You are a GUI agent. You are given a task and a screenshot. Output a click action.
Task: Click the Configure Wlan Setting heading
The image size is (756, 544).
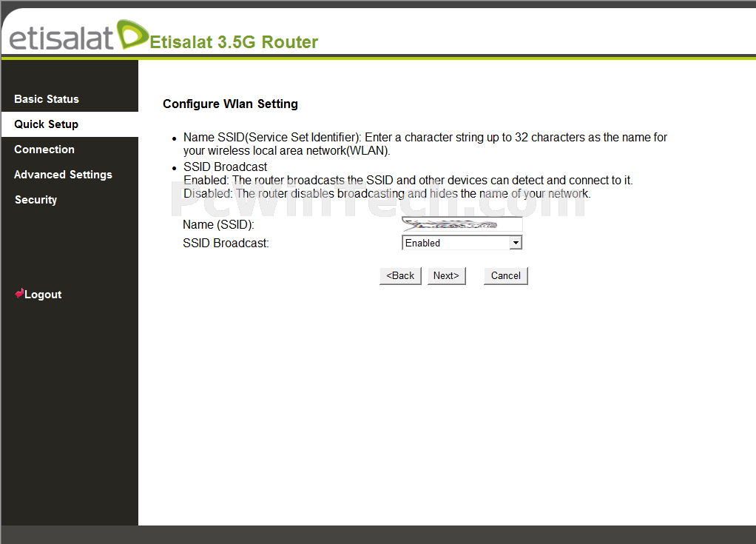pyautogui.click(x=231, y=104)
